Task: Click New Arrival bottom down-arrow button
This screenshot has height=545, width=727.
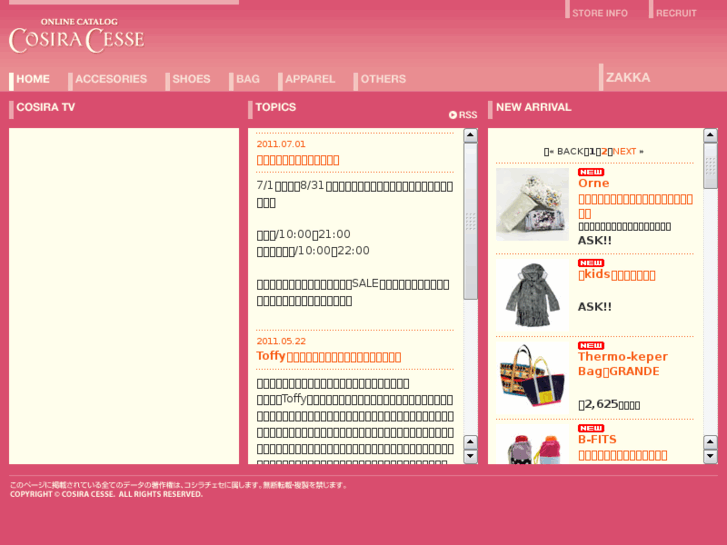Action: [x=710, y=456]
